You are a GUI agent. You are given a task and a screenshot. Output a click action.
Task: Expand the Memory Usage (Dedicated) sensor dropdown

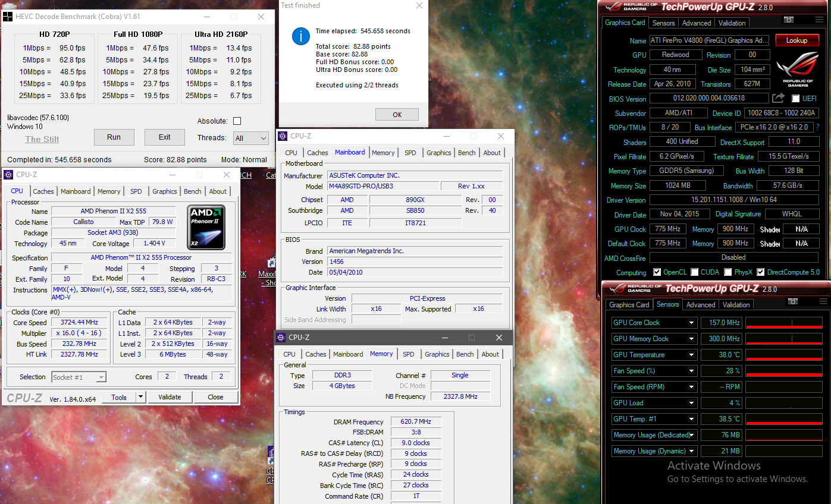[x=691, y=435]
